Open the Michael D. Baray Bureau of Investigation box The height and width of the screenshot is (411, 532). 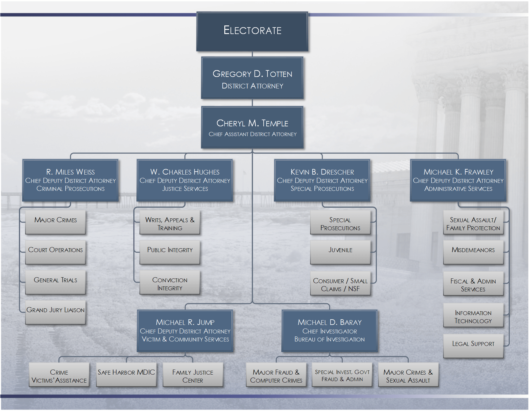(x=330, y=331)
